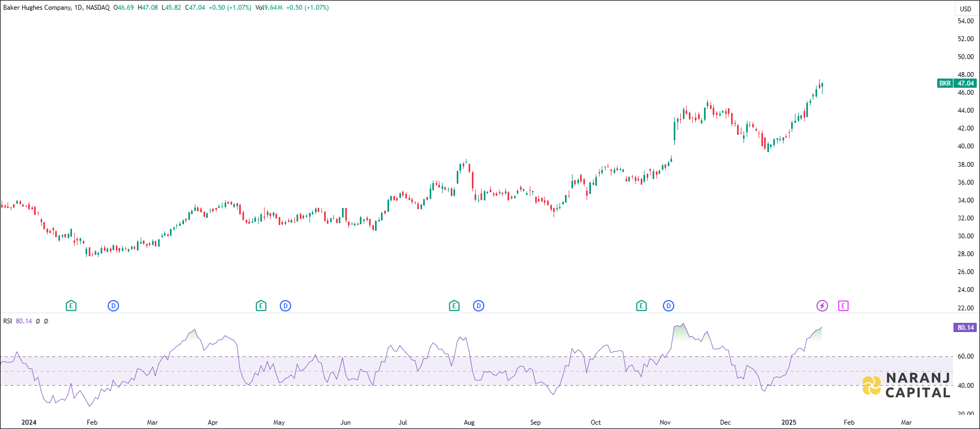The image size is (980, 429).
Task: Click the Baker Hughes Company, 1D, NASDAQ title
Action: click(x=56, y=8)
